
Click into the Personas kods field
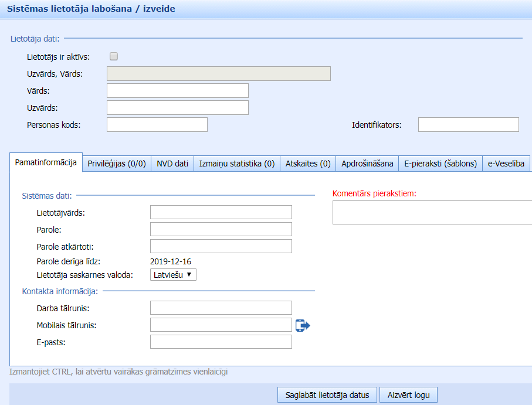click(x=157, y=125)
